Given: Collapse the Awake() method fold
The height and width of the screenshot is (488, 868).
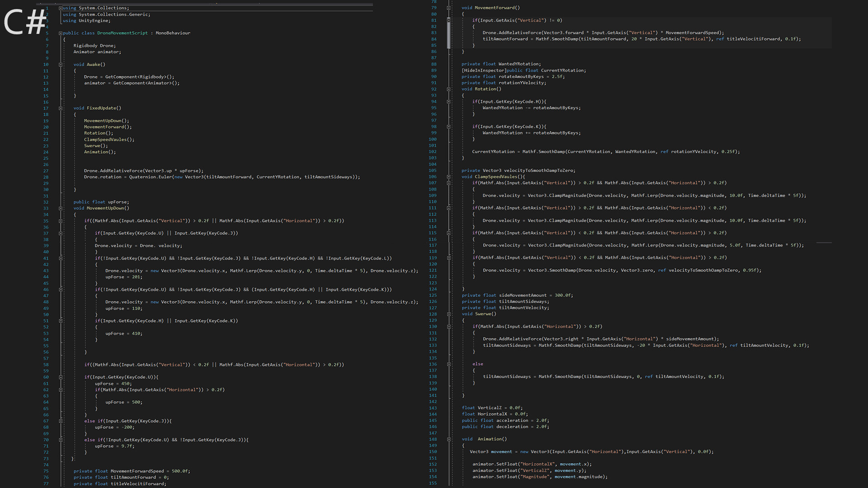Looking at the screenshot, I should pyautogui.click(x=61, y=65).
